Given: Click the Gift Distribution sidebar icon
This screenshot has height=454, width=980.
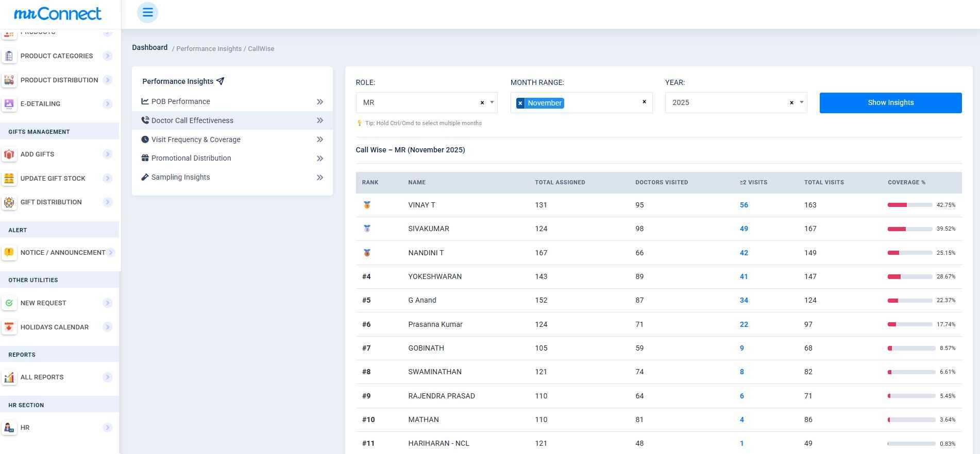Looking at the screenshot, I should (9, 202).
